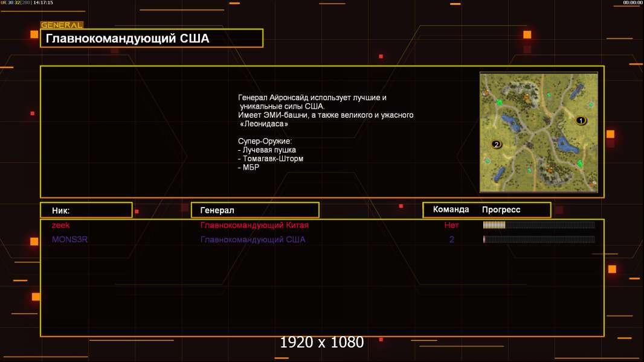Click MONS3R's loading progress bar
The image size is (644, 362).
tap(539, 240)
